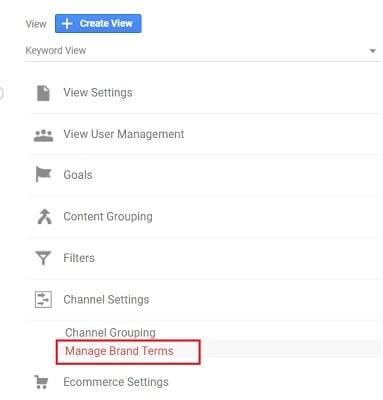Collapse the Channel Settings section
The image size is (383, 400).
tap(204, 300)
